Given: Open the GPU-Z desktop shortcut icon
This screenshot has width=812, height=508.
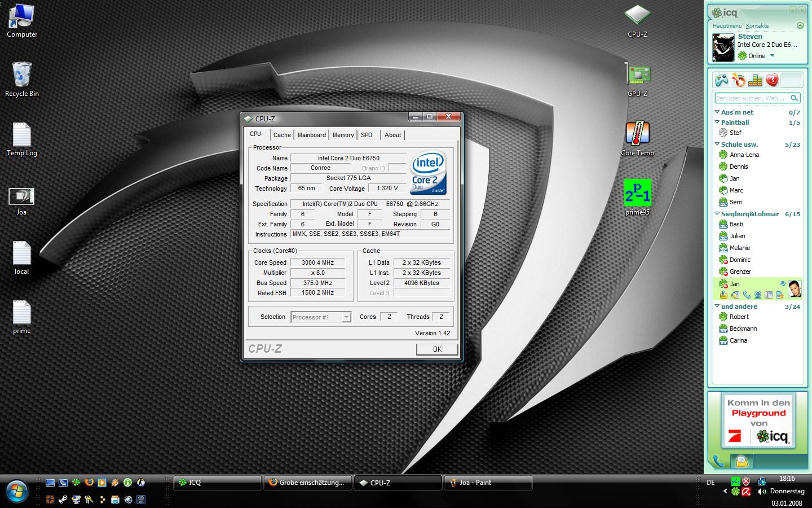Looking at the screenshot, I should pyautogui.click(x=637, y=80).
